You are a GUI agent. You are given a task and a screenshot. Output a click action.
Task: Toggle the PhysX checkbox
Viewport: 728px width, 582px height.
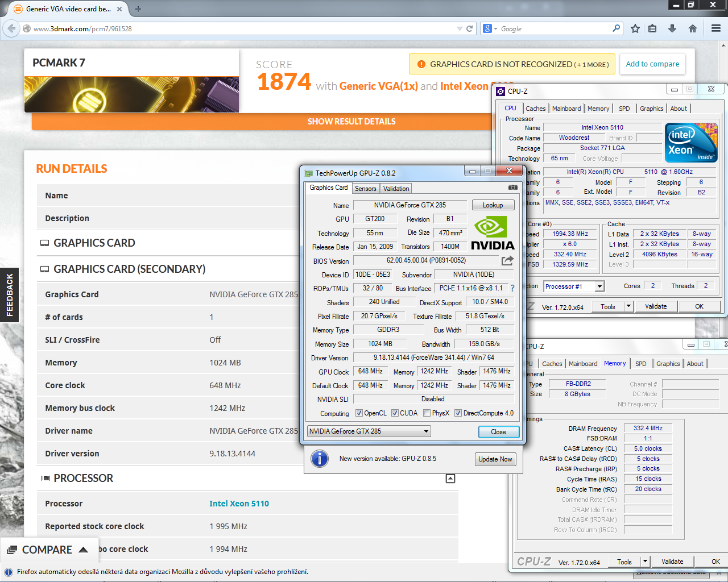click(427, 413)
